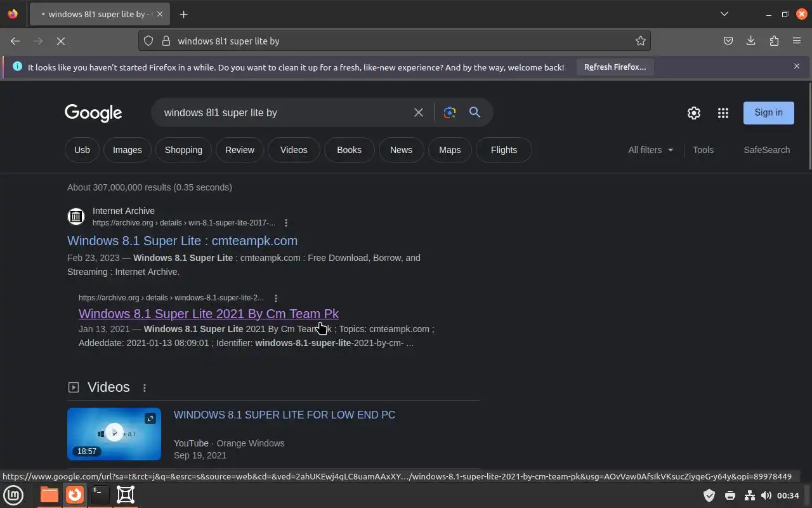Viewport: 812px width, 508px height.
Task: Open the Linux Mint start menu
Action: click(x=13, y=495)
